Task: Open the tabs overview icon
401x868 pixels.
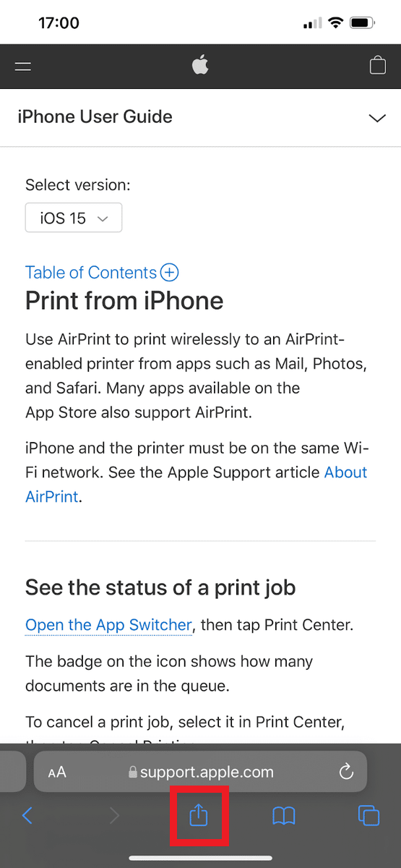Action: tap(368, 816)
